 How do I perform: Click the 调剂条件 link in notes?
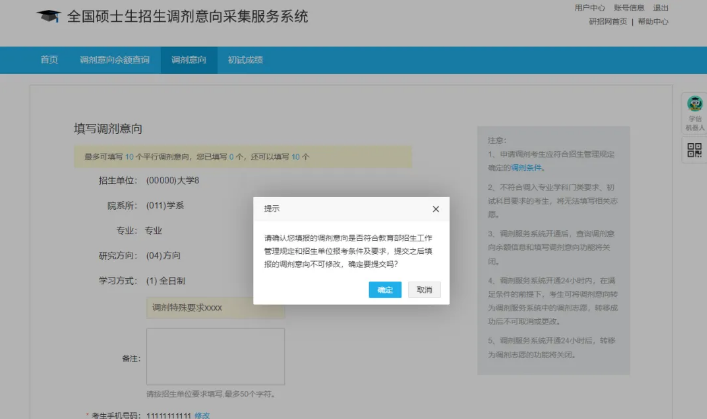click(x=530, y=167)
